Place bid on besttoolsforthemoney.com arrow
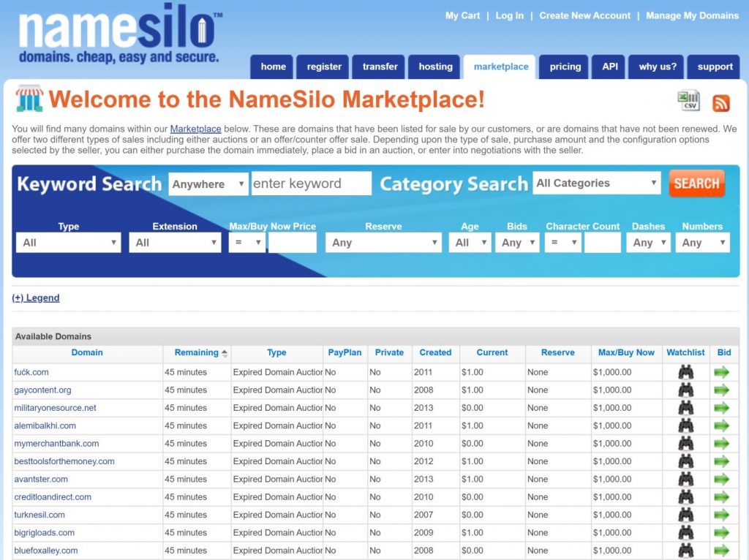Image resolution: width=749 pixels, height=560 pixels. pos(722,461)
